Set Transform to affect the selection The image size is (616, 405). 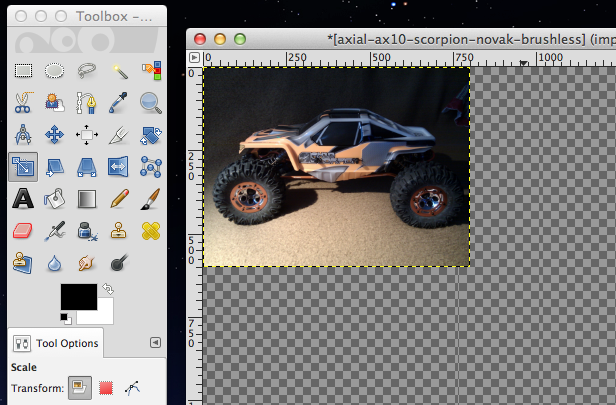point(106,389)
